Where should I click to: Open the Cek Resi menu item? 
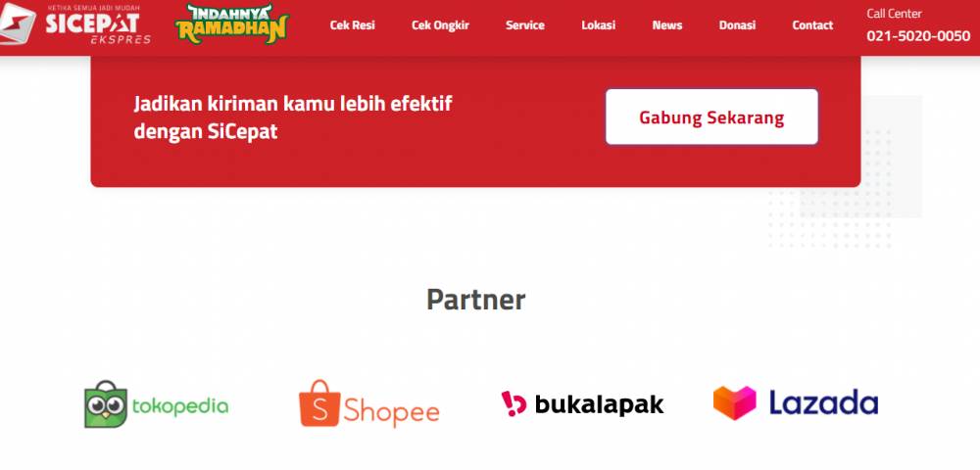353,25
